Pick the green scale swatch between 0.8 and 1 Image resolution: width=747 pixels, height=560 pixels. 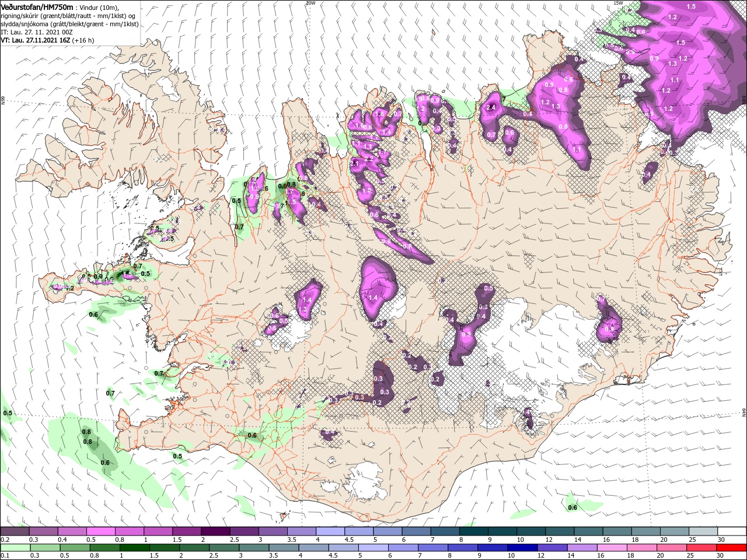[105, 548]
